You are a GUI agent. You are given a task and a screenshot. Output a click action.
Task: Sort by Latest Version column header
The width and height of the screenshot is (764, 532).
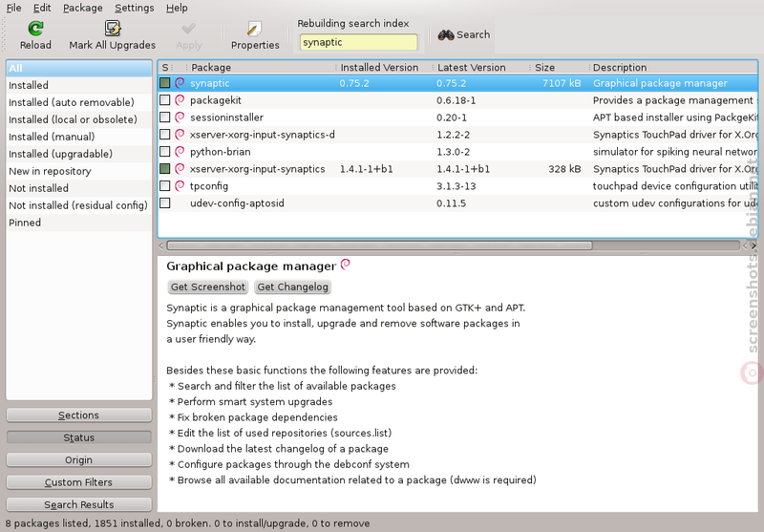coord(480,67)
